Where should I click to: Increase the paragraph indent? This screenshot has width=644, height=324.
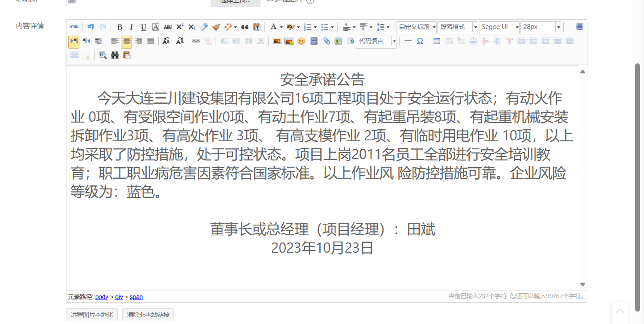[99, 41]
